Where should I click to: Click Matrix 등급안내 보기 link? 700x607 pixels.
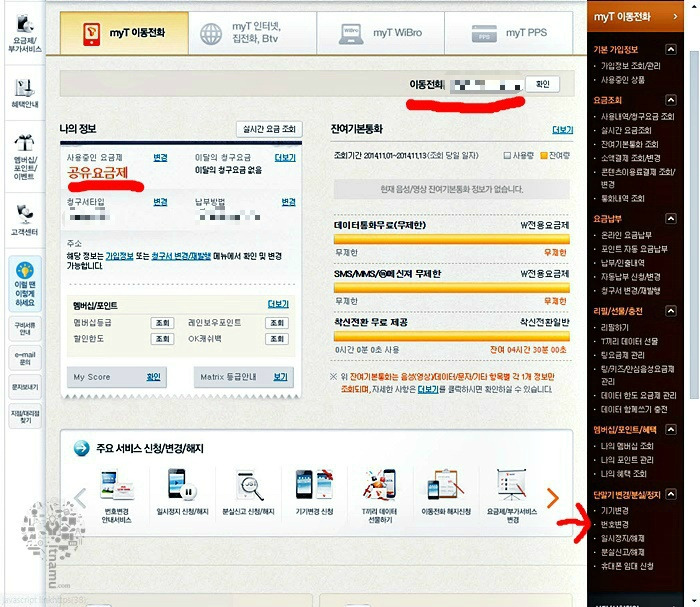coord(280,377)
